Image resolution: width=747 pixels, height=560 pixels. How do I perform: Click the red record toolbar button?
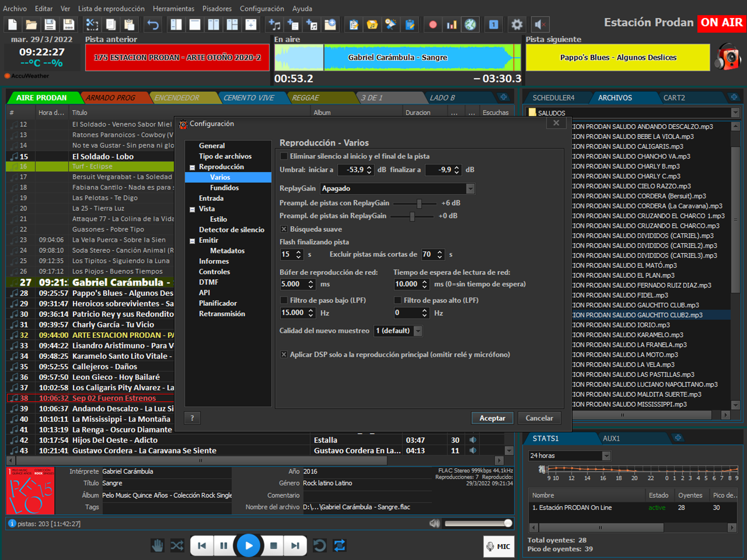tap(433, 25)
